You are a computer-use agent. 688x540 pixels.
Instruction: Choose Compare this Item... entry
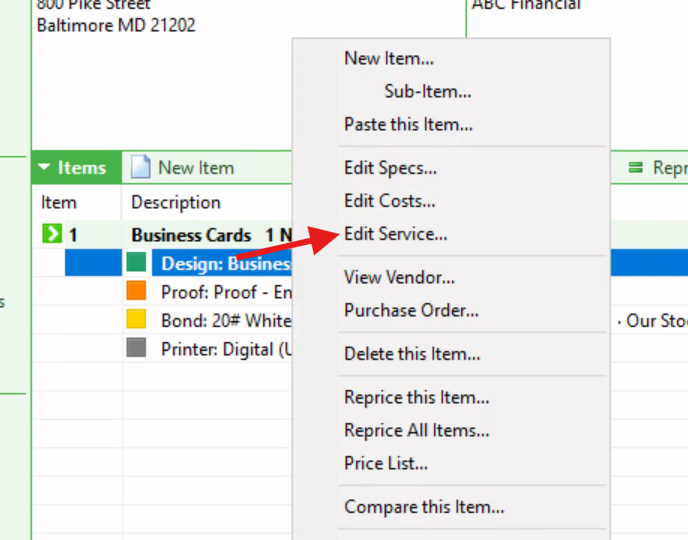(x=424, y=507)
